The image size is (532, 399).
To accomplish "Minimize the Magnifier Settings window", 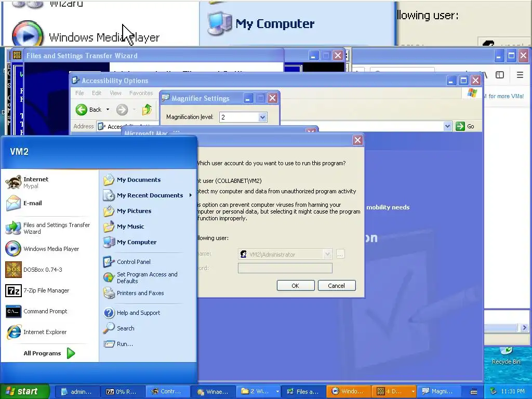I will point(248,98).
